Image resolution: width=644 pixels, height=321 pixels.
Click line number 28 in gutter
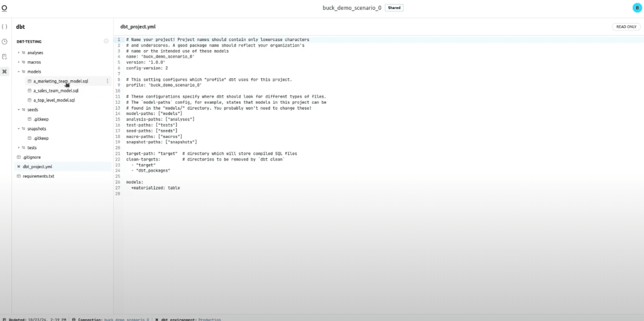click(118, 193)
